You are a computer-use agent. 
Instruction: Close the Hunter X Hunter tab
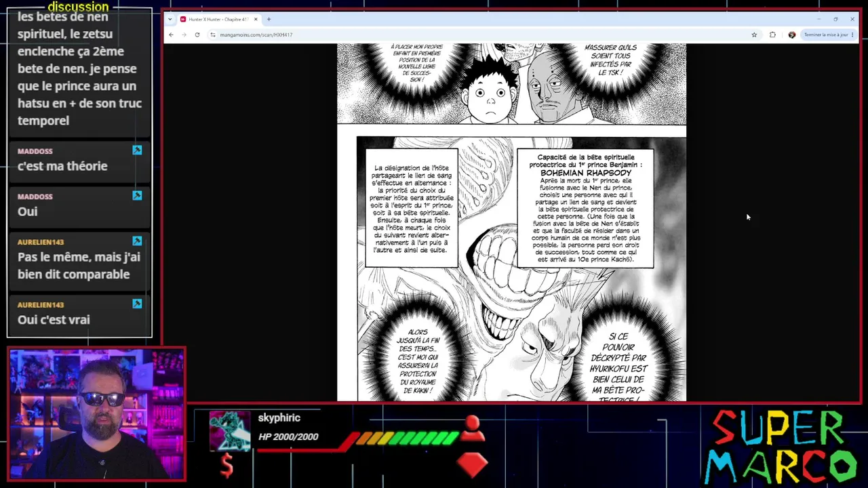pyautogui.click(x=256, y=19)
